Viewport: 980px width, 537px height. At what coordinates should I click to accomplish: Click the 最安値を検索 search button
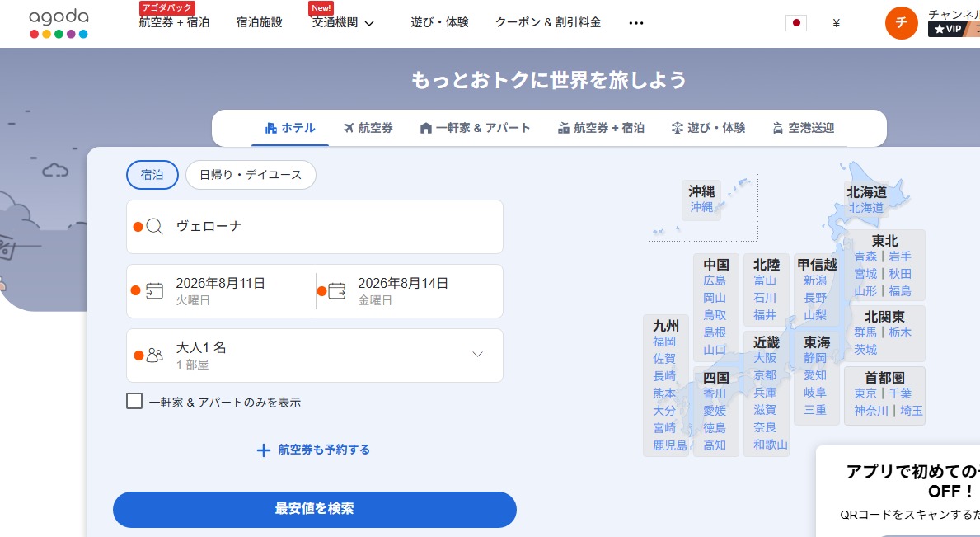314,510
